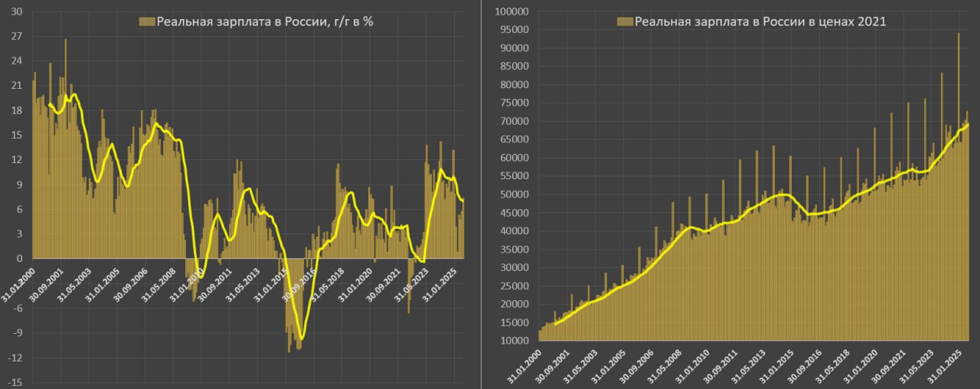Click the legend swatch of the г/г % chart
The width and height of the screenshot is (980, 389).
tap(146, 22)
